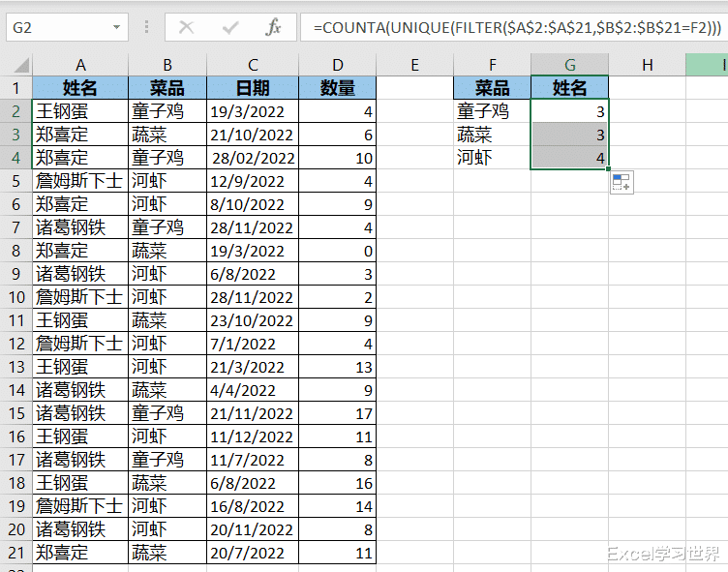Select date cell 7/1/2022

[253, 344]
